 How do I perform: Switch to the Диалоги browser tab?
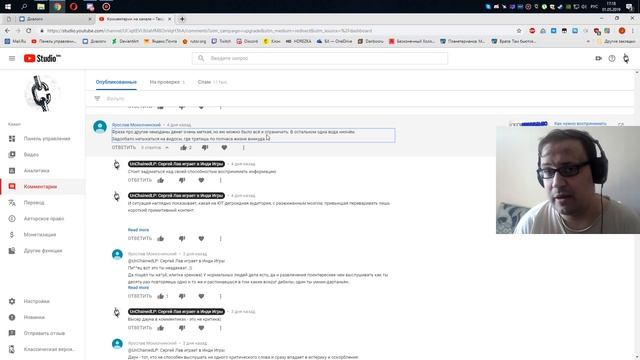click(x=56, y=19)
